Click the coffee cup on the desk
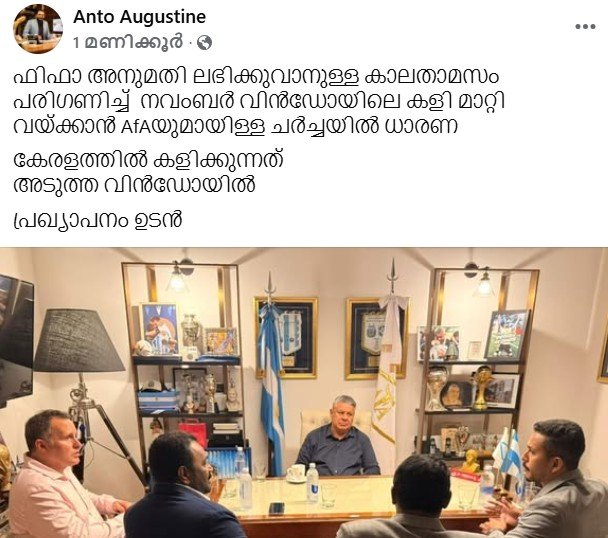608x538 pixels. click(x=296, y=473)
